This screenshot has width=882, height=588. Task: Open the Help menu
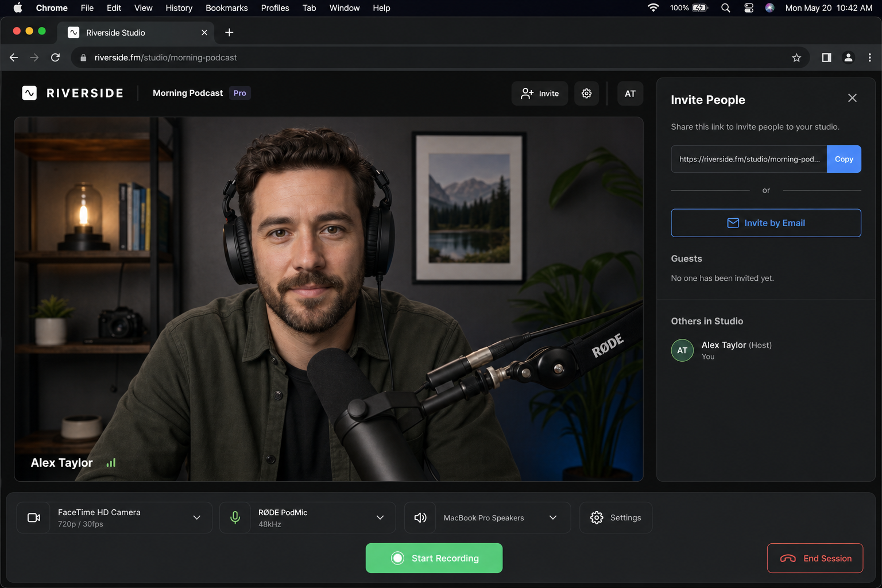(x=381, y=8)
